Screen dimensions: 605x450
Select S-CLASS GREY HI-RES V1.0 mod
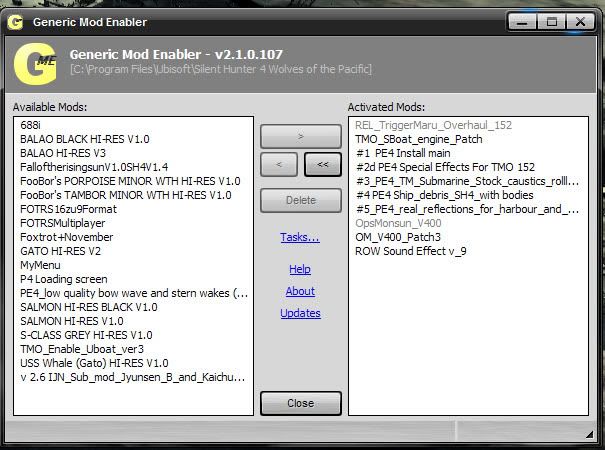(86, 335)
